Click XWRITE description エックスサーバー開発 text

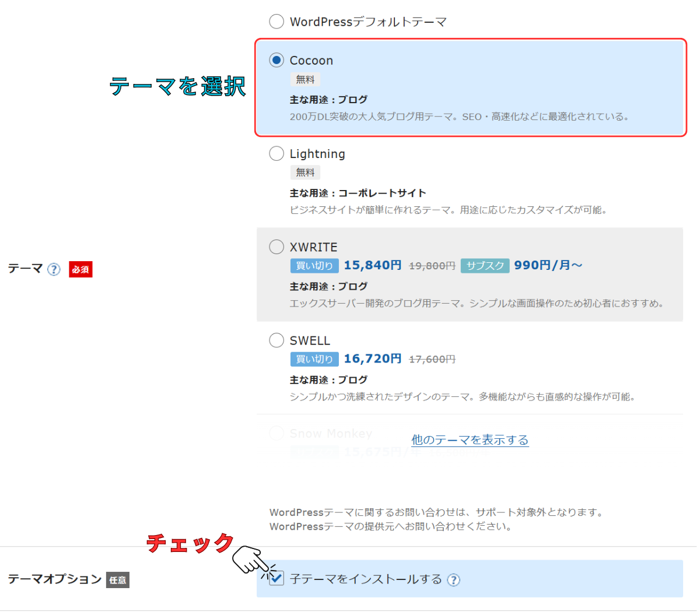pyautogui.click(x=477, y=303)
